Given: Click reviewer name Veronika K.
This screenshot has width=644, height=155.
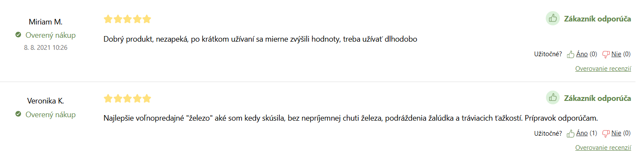Looking at the screenshot, I should tap(45, 101).
